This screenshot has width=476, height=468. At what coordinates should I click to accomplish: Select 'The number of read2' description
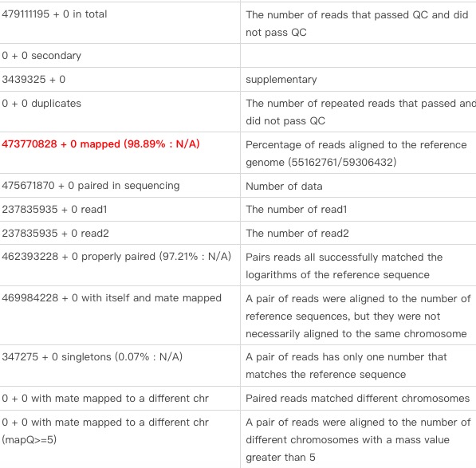(x=297, y=233)
